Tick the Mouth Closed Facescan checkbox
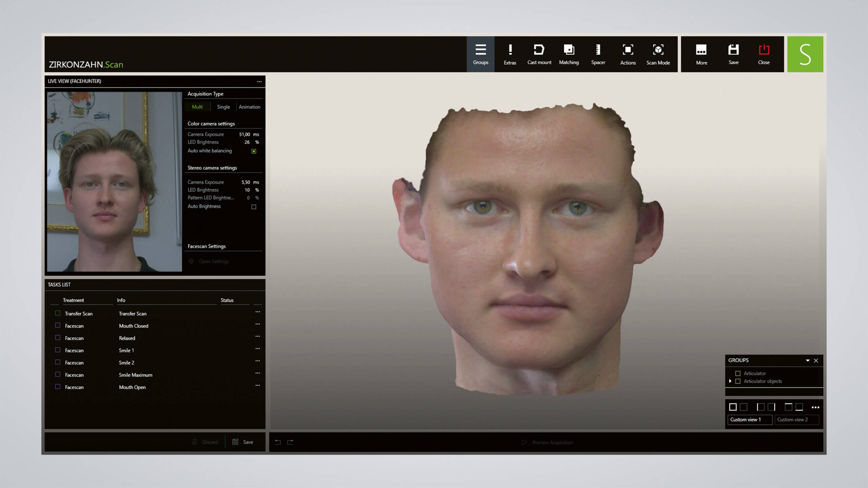The width and height of the screenshot is (868, 488). pos(58,325)
